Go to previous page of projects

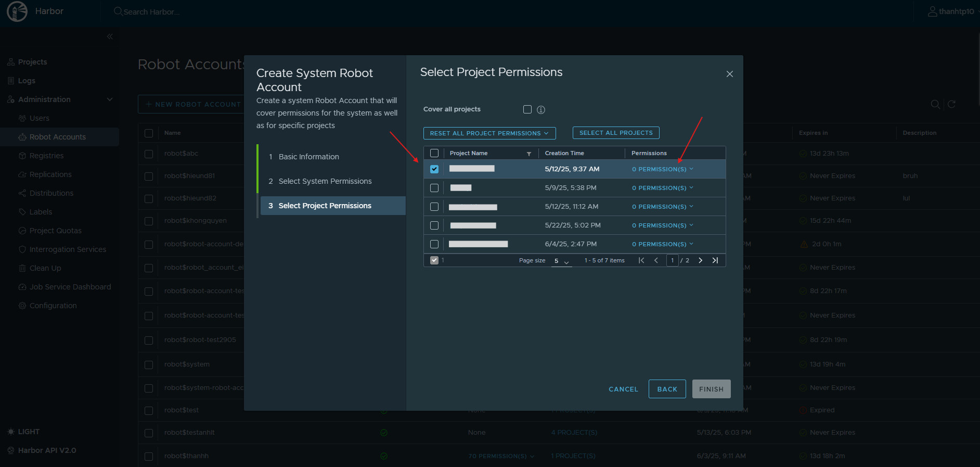[x=656, y=260]
